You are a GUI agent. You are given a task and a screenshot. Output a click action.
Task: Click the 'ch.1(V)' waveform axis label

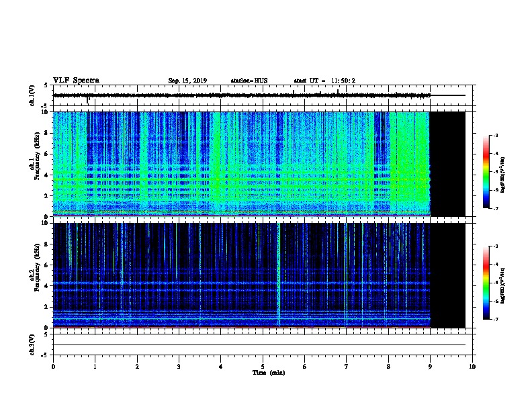pyautogui.click(x=32, y=95)
